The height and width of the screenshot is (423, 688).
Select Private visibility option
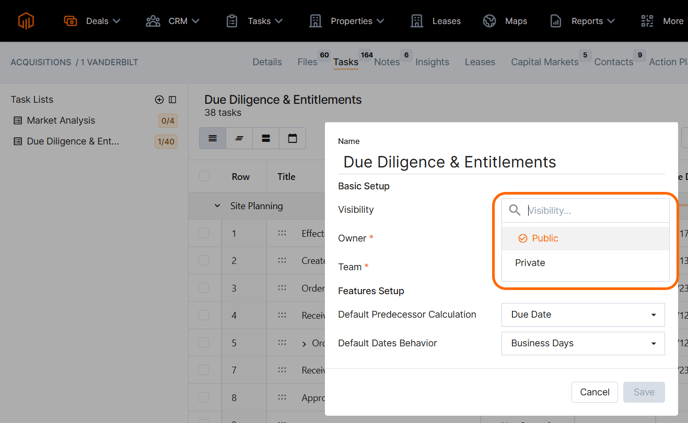coord(530,263)
